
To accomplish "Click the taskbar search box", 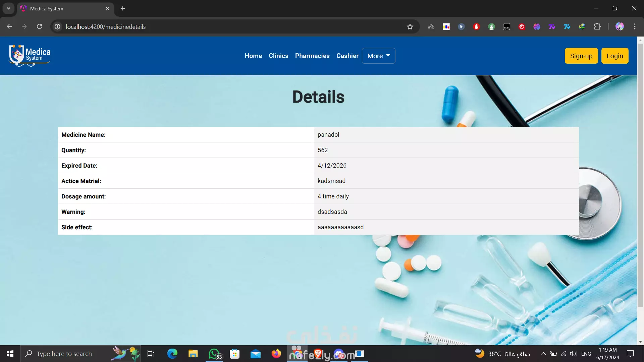I will pos(80,354).
